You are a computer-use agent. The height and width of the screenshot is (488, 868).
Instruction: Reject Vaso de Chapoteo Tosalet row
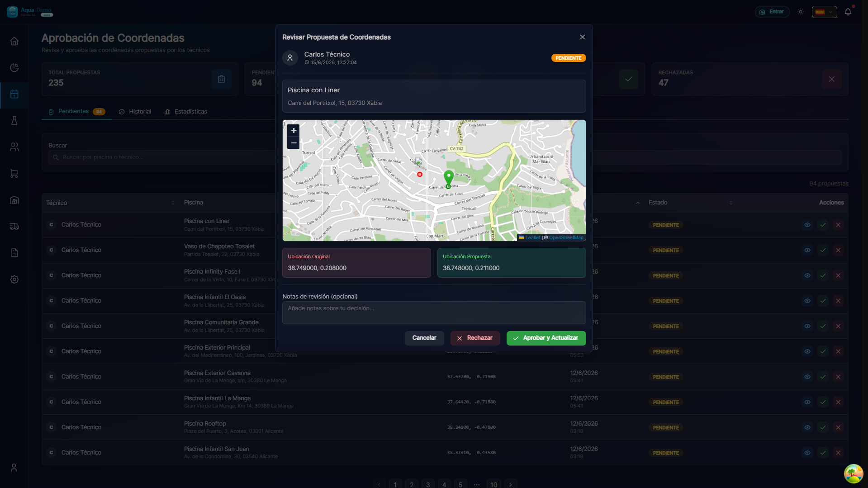(x=838, y=250)
